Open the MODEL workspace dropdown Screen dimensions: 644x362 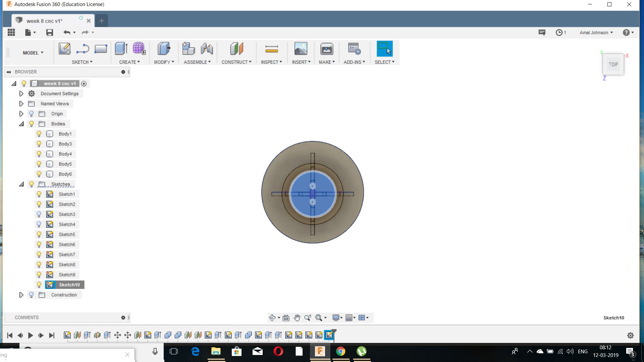pyautogui.click(x=33, y=53)
